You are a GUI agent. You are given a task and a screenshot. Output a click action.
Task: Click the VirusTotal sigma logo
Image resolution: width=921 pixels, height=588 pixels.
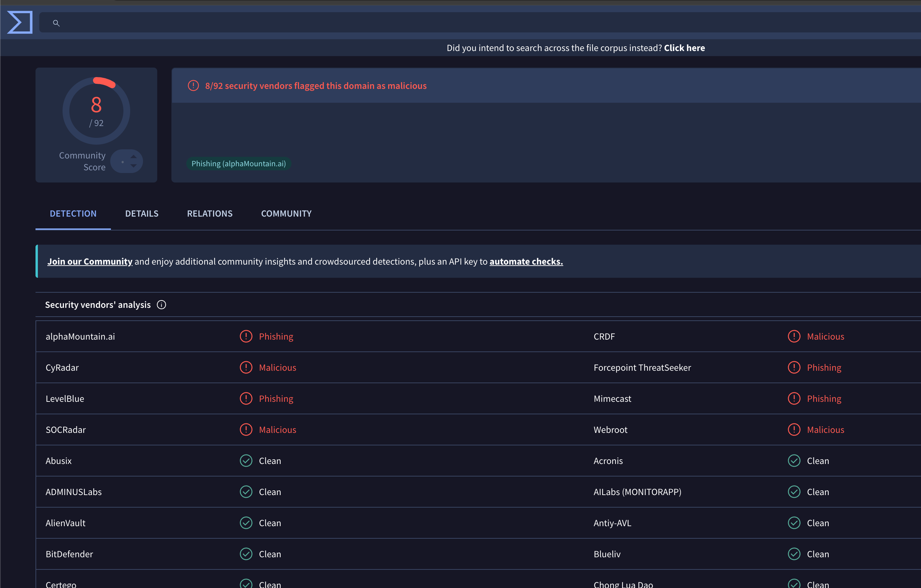pos(20,22)
